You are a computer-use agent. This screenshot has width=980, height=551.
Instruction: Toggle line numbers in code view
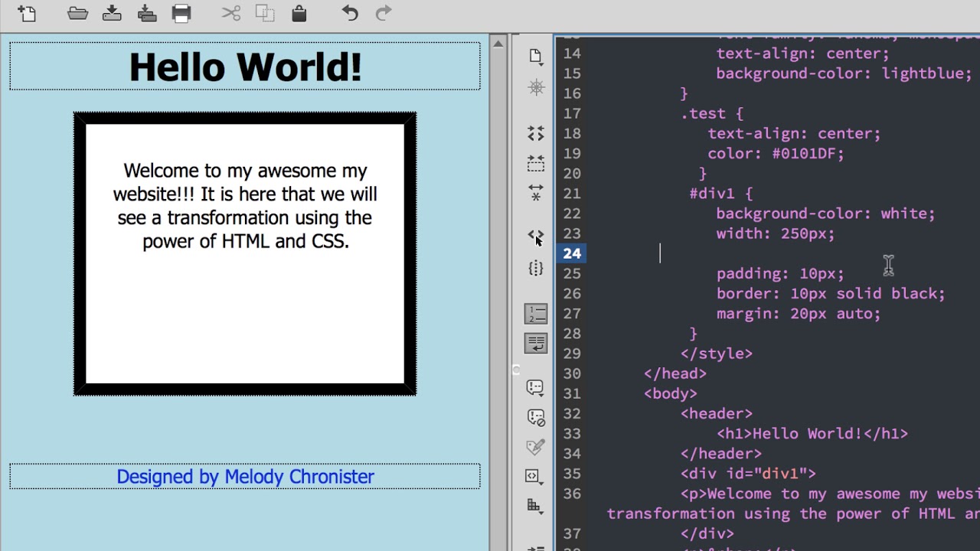(536, 314)
